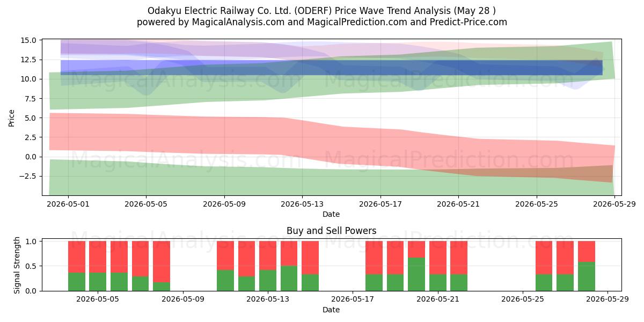Click the '0.5' signal strength tick
Viewport: 644px width, 322px height.
tap(31, 266)
